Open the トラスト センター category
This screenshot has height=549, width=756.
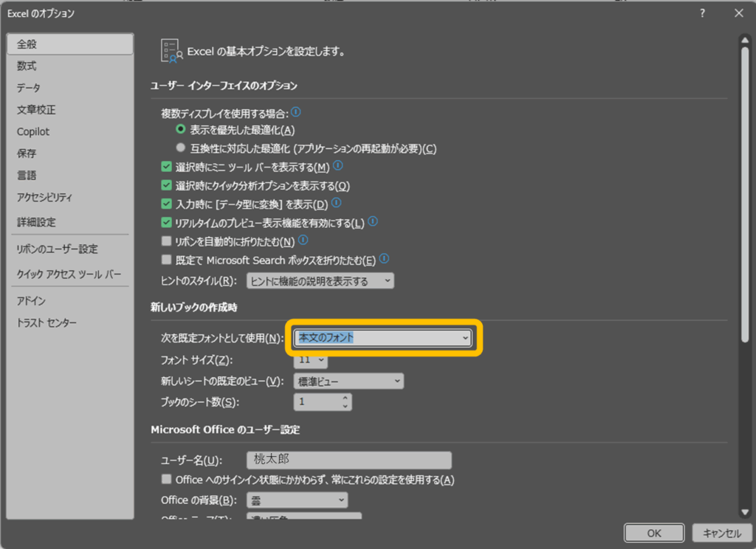70,322
